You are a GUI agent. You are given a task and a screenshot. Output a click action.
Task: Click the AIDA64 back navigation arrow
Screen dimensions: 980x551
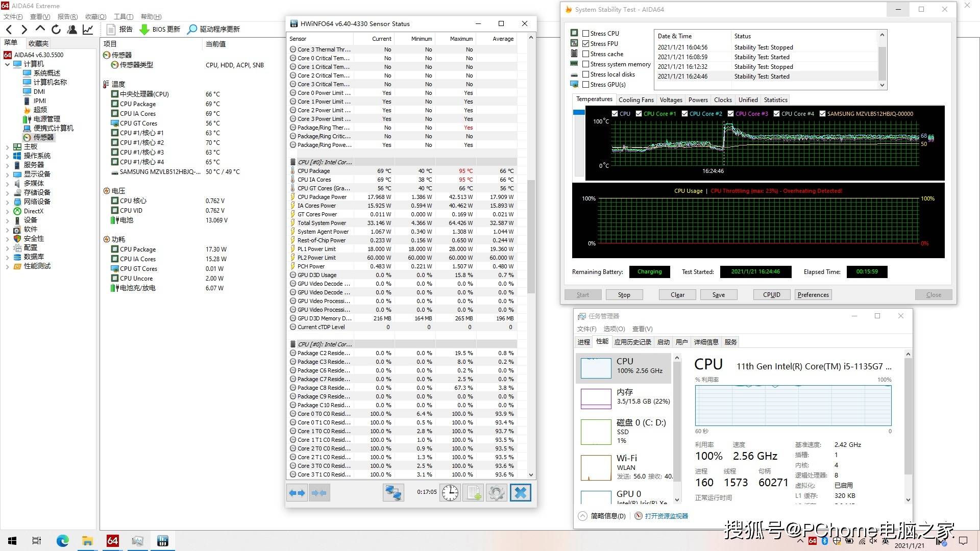(x=9, y=30)
